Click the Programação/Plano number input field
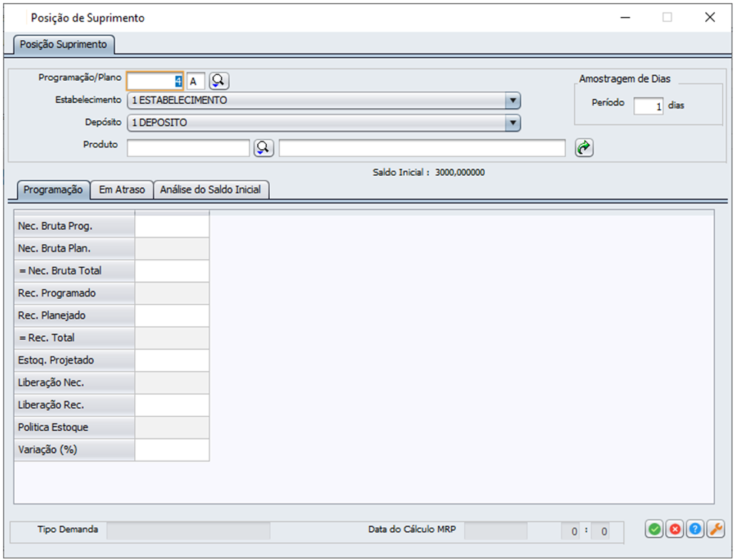The image size is (734, 560). (x=154, y=81)
